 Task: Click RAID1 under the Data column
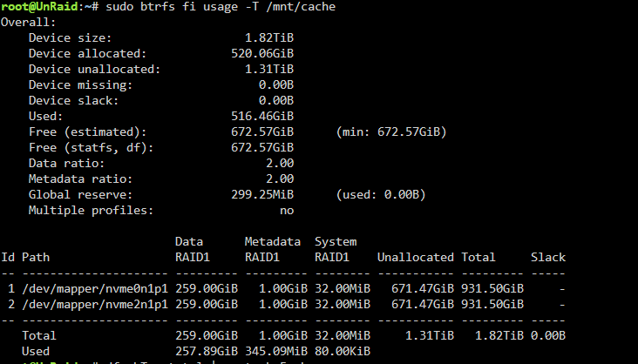pyautogui.click(x=193, y=258)
